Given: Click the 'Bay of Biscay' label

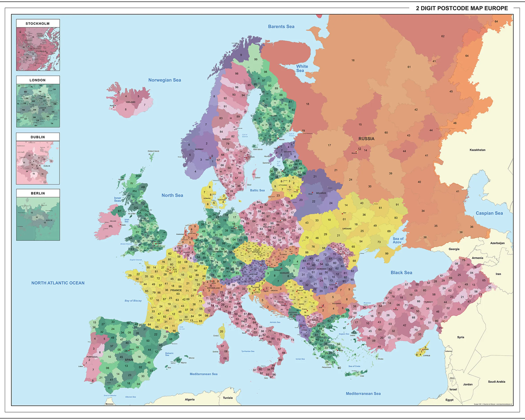Looking at the screenshot, I should [x=133, y=301].
